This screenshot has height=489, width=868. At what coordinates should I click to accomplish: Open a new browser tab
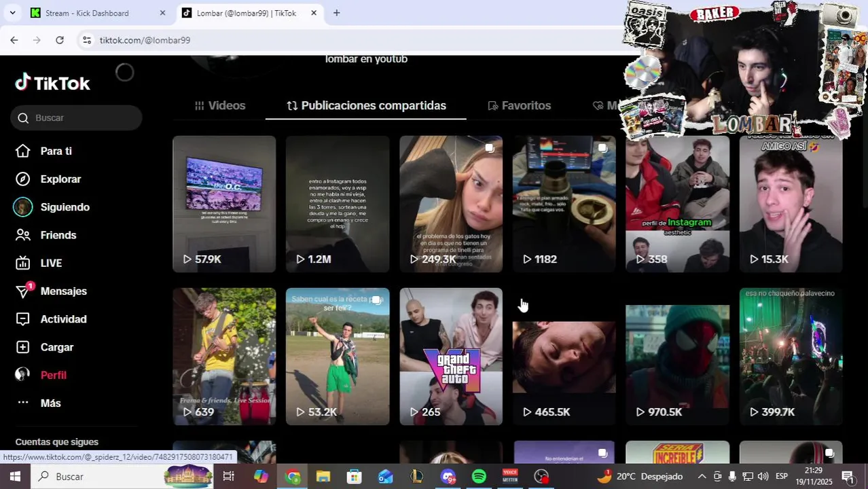click(337, 13)
